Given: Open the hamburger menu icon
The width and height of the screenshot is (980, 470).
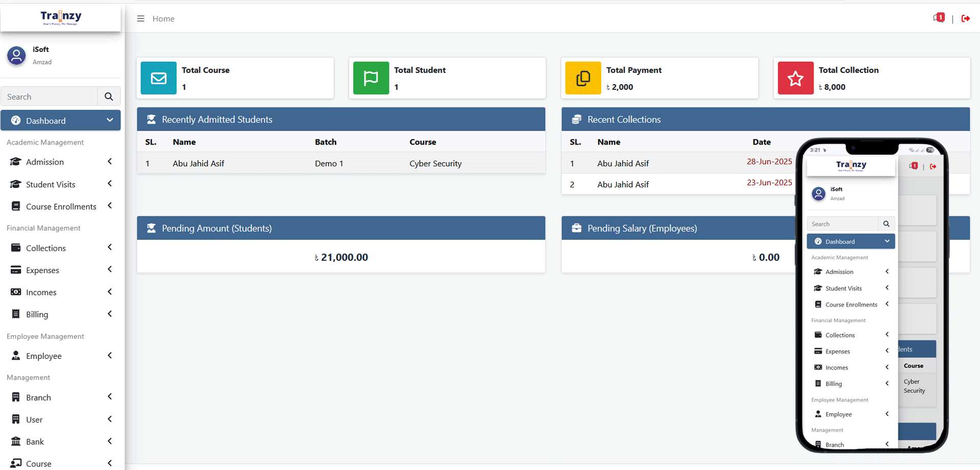Looking at the screenshot, I should pyautogui.click(x=140, y=18).
